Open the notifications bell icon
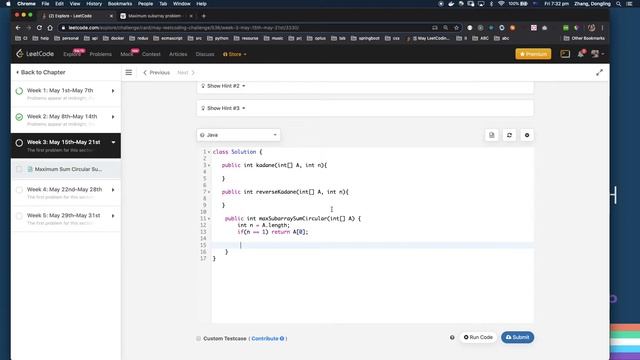 [x=580, y=54]
